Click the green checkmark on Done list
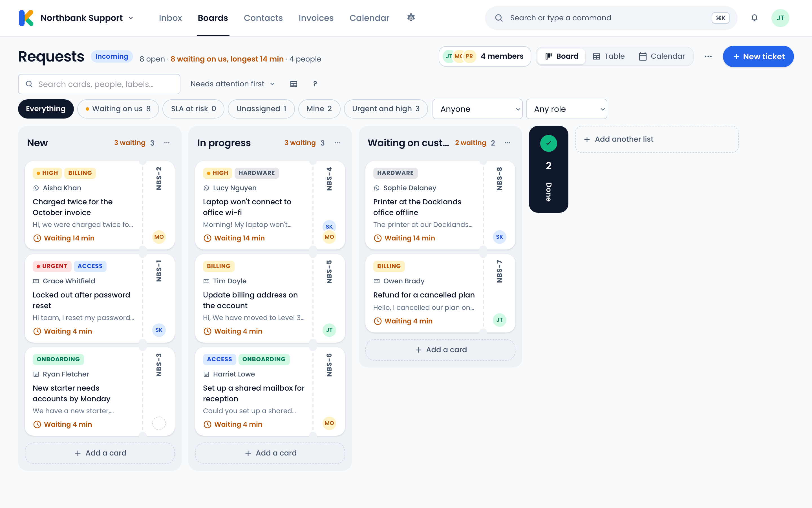 549,143
